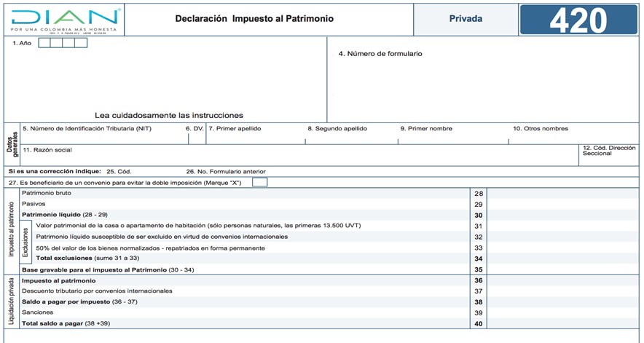Click the Año year boxes field
The width and height of the screenshot is (644, 343).
click(63, 43)
